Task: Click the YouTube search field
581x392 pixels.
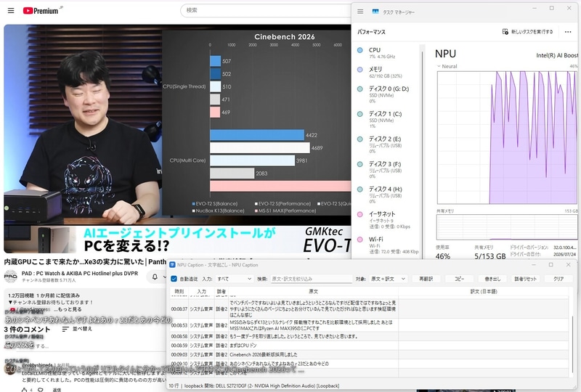Action: click(x=266, y=10)
